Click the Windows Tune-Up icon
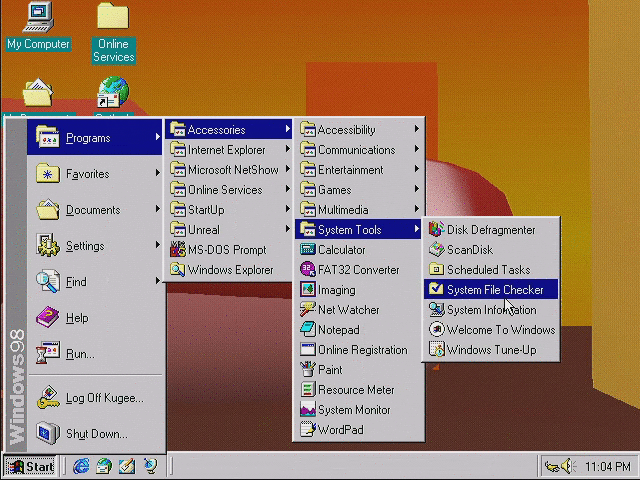 tap(436, 349)
